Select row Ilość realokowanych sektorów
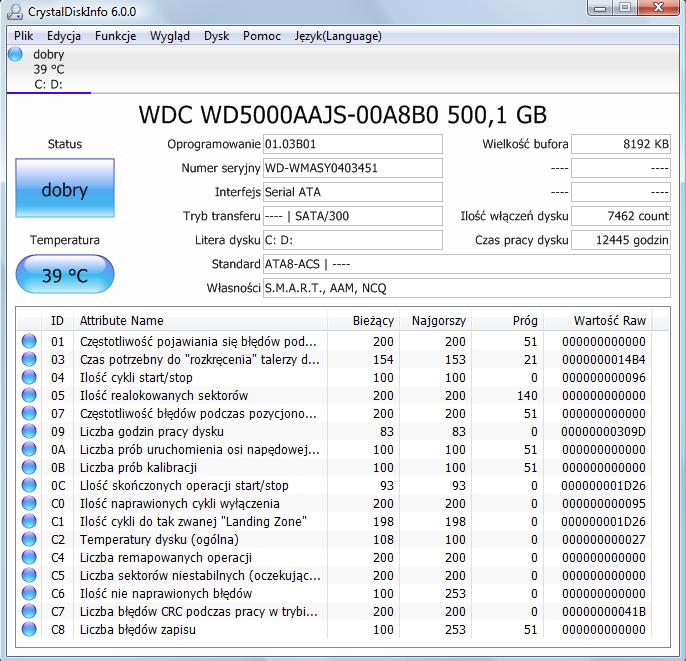The height and width of the screenshot is (661, 686). [343, 395]
